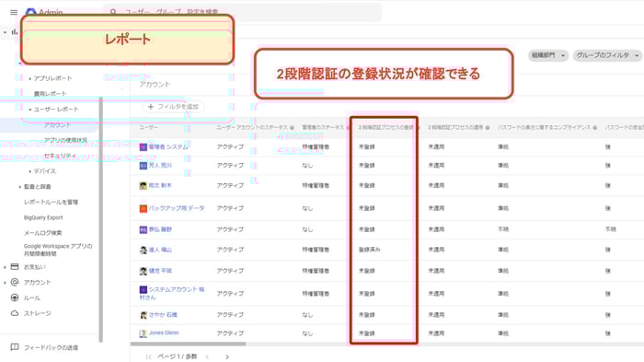Open the main hamburger menu
The image size is (644, 362).
point(14,12)
